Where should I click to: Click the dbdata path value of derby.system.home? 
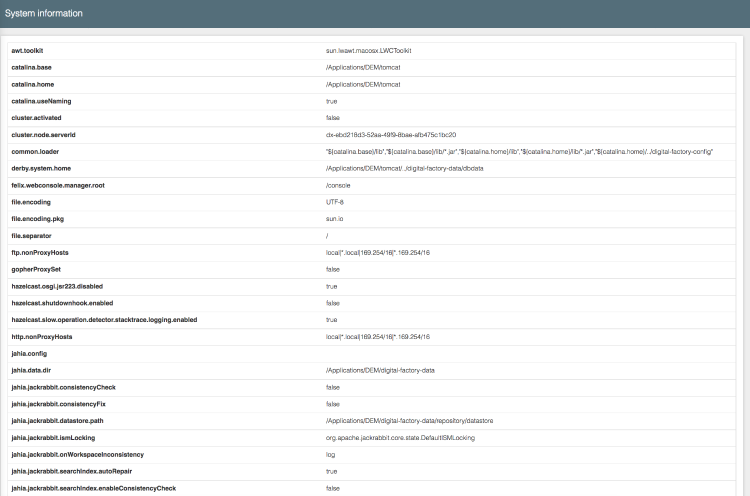coord(405,168)
